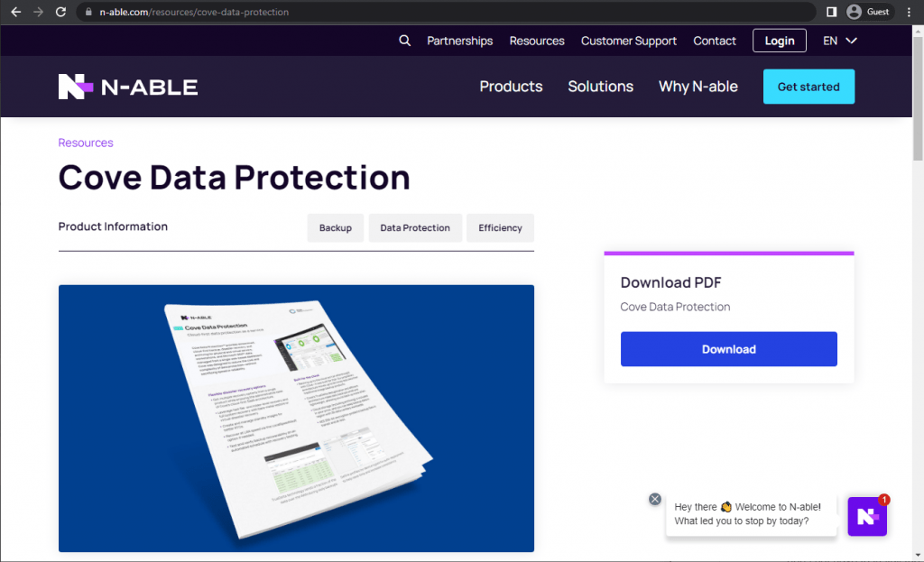Open the Contact page
This screenshot has height=562, width=924.
(715, 41)
